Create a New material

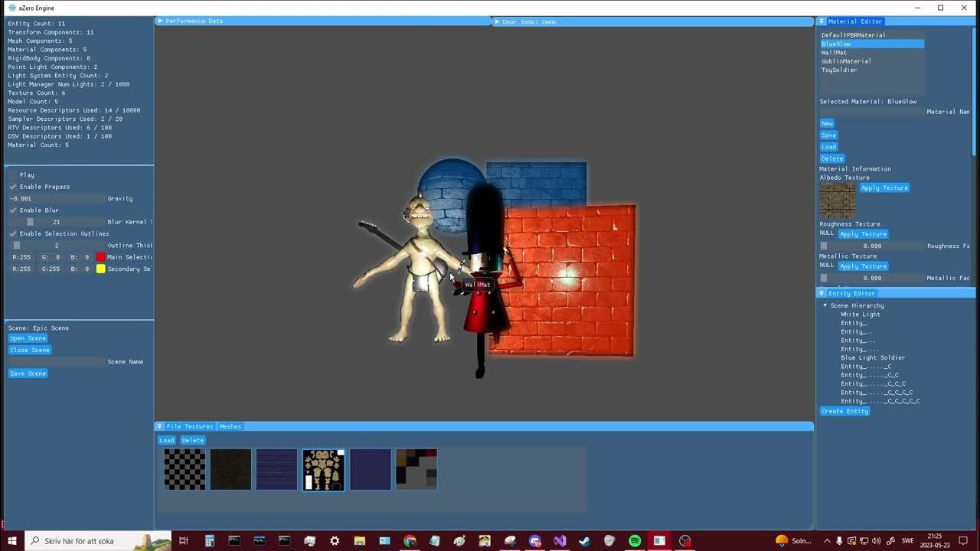[827, 123]
